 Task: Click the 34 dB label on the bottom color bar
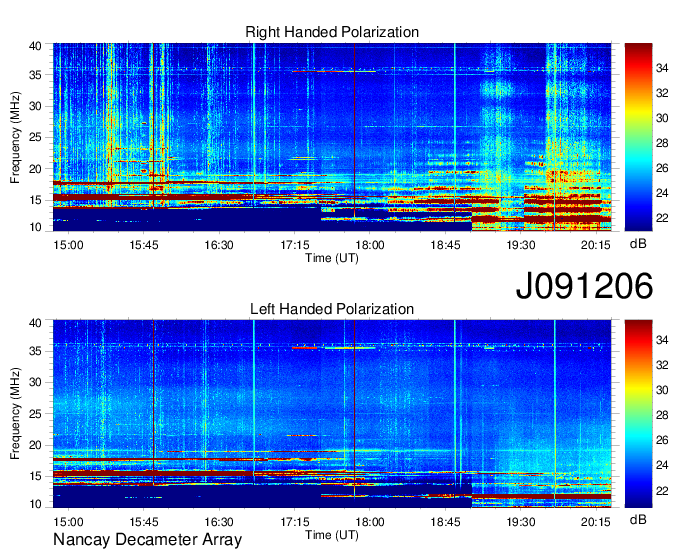662,340
